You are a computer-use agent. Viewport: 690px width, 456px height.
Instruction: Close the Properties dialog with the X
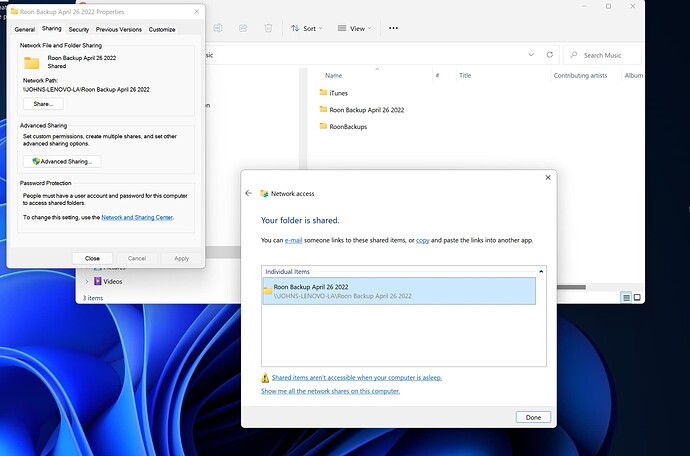pos(197,11)
